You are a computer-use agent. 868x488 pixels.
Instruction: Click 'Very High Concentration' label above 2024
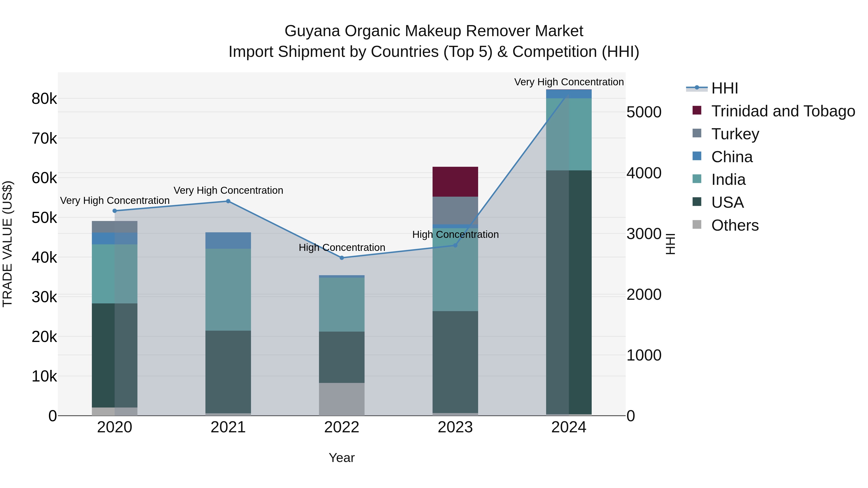[x=569, y=82]
